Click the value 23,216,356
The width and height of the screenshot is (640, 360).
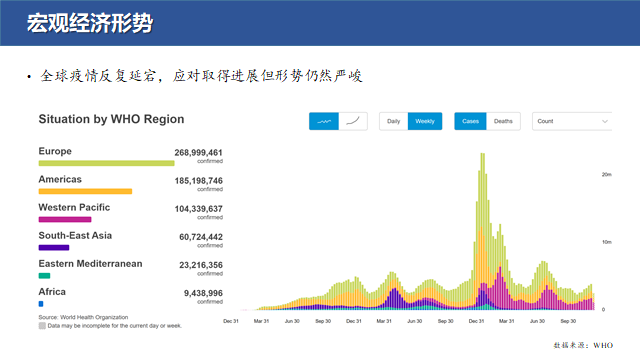point(201,265)
